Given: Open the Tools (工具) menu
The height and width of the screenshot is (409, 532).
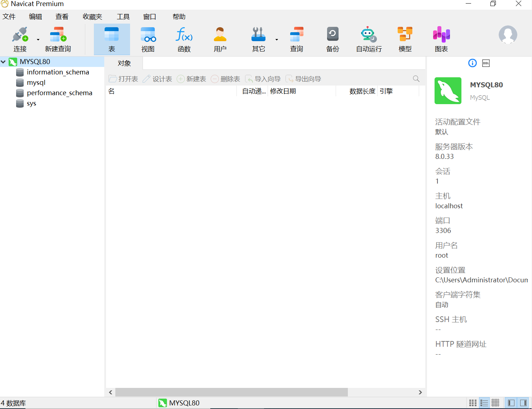Looking at the screenshot, I should point(123,17).
